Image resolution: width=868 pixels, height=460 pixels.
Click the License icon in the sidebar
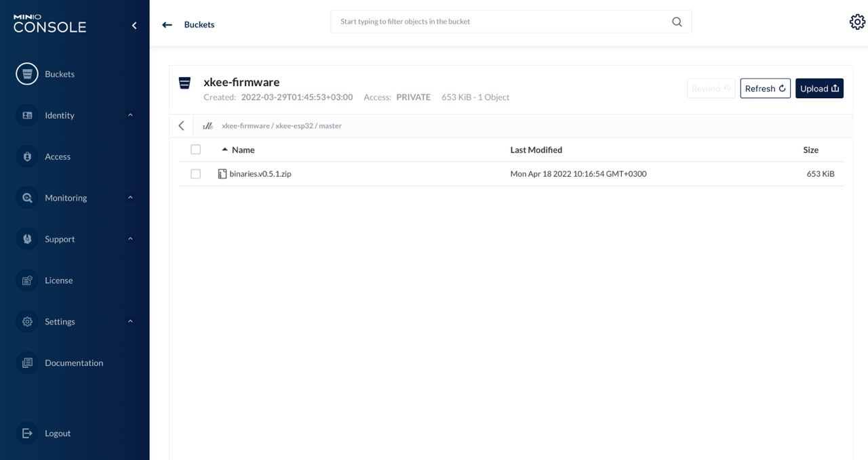click(x=27, y=280)
